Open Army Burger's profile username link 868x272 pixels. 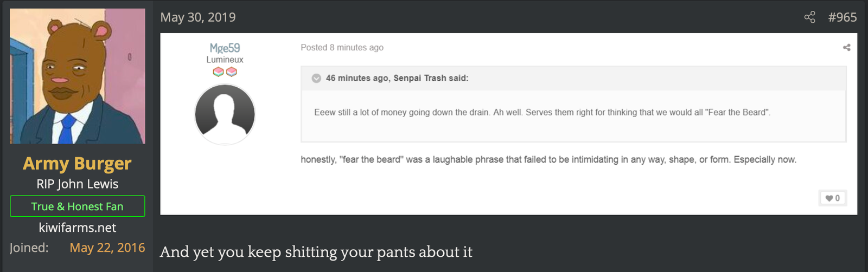78,163
